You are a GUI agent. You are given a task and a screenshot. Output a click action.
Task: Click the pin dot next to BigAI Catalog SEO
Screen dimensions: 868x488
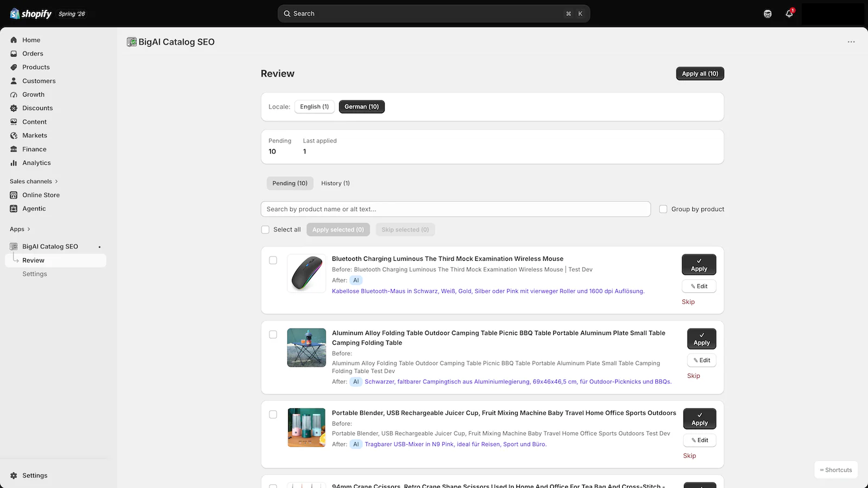tap(99, 247)
